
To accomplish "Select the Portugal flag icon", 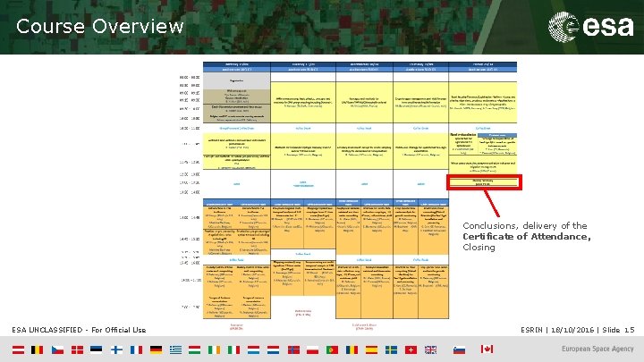I will point(332,349).
